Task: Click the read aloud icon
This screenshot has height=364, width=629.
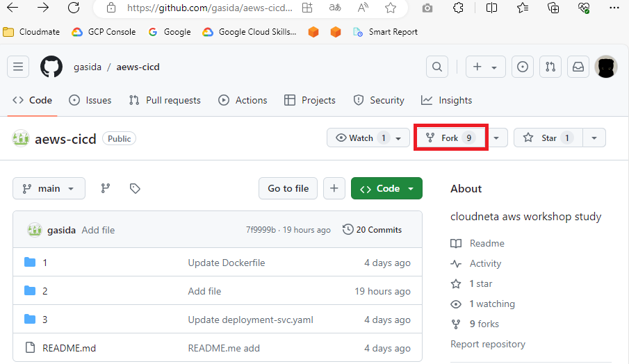Action: [363, 8]
